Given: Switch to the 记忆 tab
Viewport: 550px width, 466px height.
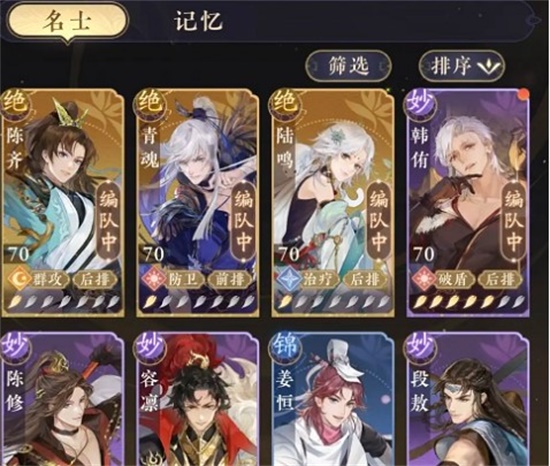Looking at the screenshot, I should 198,21.
